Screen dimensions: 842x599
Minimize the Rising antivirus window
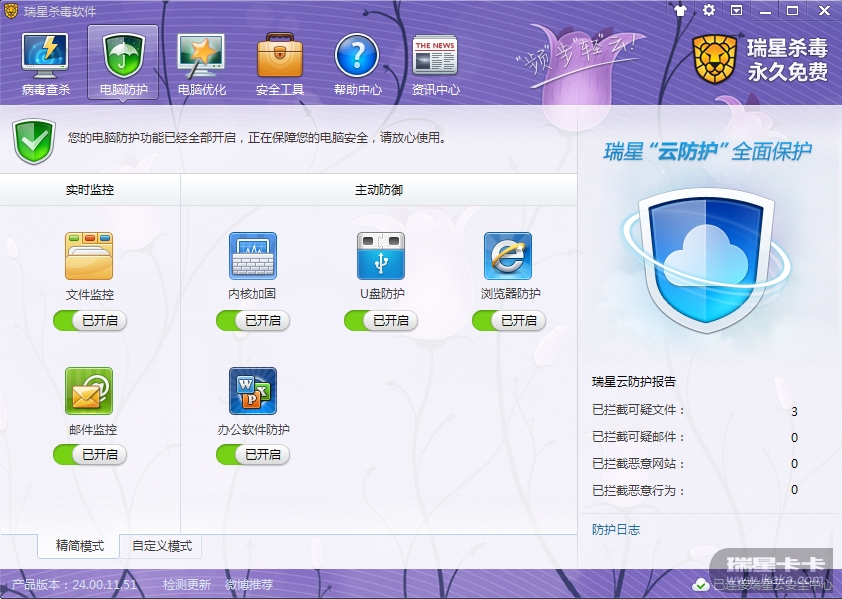pyautogui.click(x=765, y=10)
